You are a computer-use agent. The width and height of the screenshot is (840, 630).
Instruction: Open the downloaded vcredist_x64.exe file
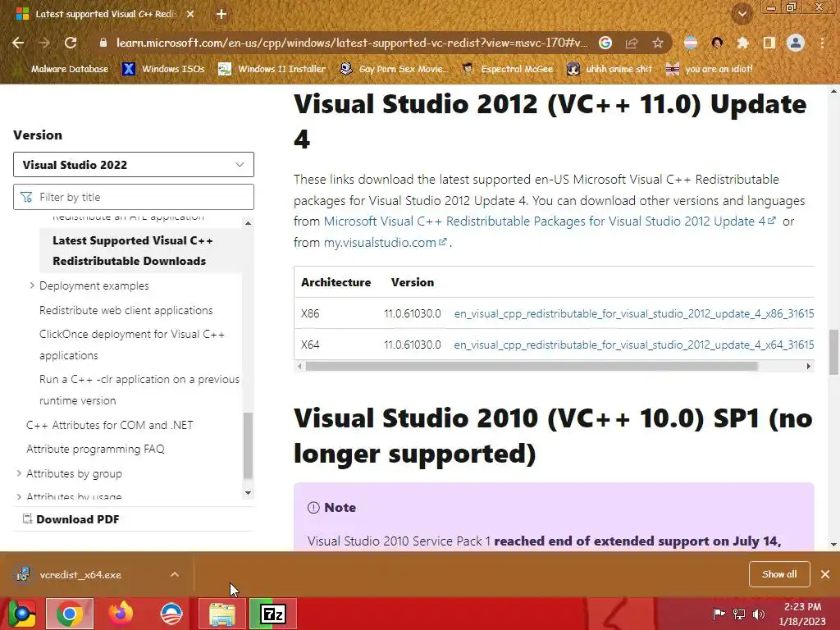click(80, 575)
